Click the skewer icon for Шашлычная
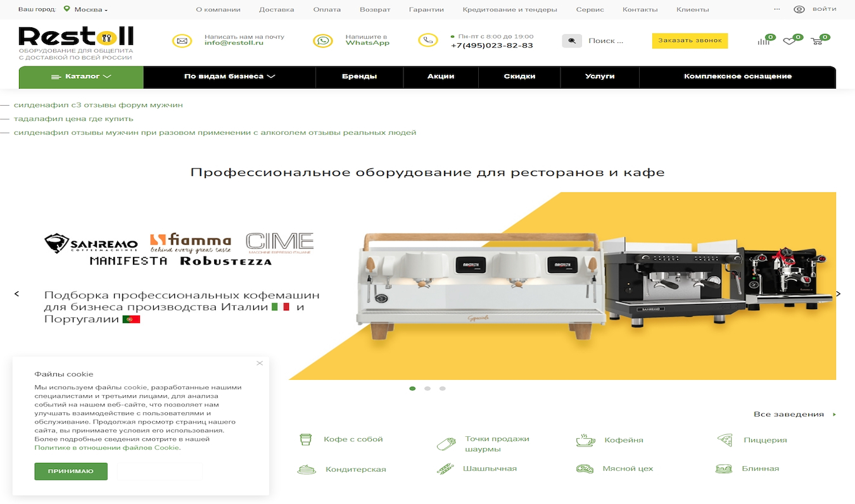The height and width of the screenshot is (504, 855). click(445, 469)
